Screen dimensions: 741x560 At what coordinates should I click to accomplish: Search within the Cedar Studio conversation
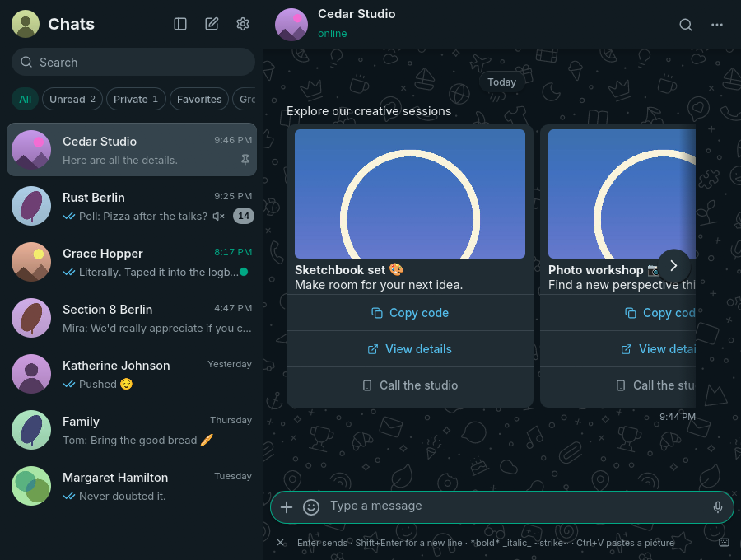[x=686, y=25]
